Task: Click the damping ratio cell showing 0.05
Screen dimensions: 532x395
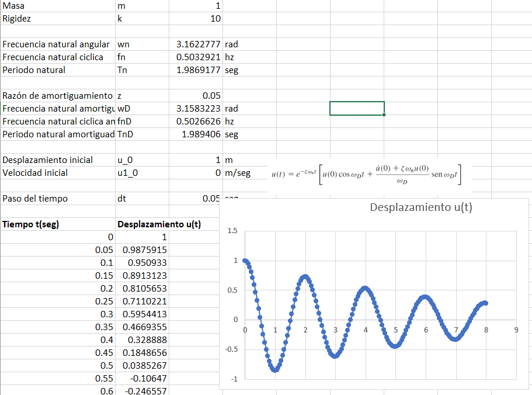Action: point(196,96)
